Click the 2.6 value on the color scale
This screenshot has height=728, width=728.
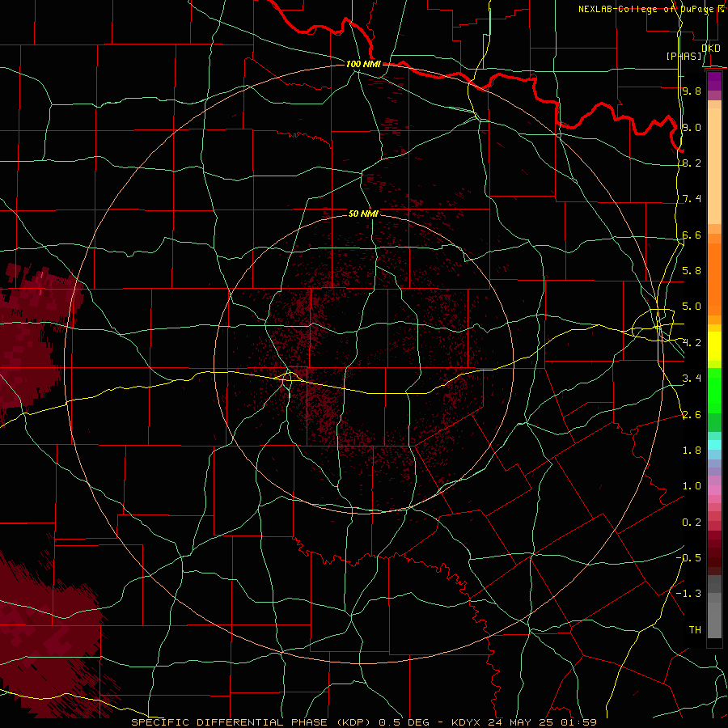pyautogui.click(x=692, y=415)
